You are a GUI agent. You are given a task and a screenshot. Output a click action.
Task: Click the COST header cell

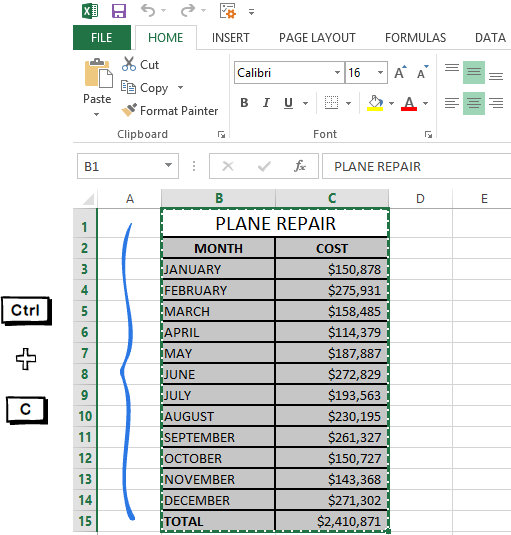pos(332,248)
